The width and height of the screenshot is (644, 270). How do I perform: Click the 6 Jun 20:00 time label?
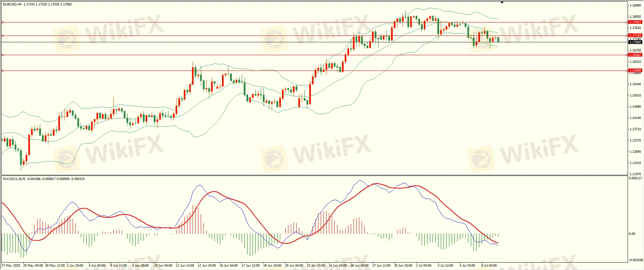[140, 266]
